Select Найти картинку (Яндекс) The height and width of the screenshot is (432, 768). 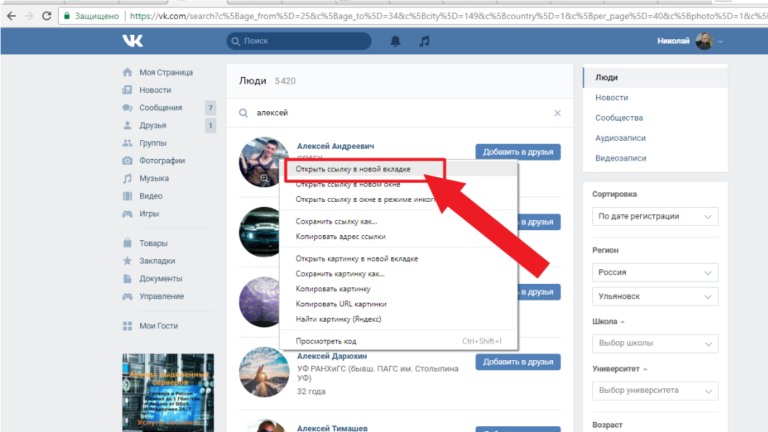(399, 319)
